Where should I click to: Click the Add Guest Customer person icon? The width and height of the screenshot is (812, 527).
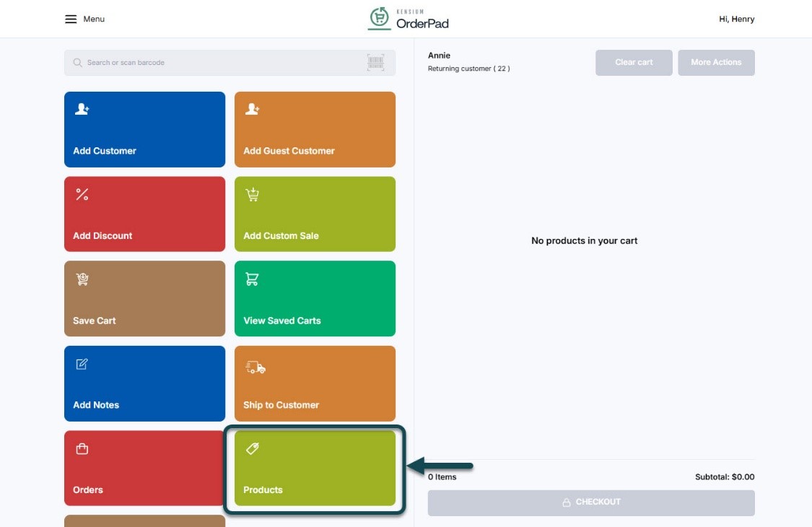coord(252,109)
